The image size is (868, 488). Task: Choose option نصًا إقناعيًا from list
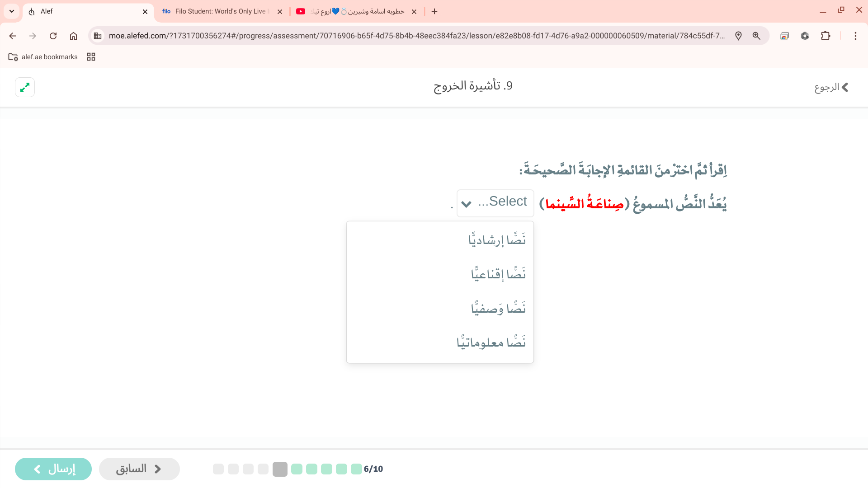click(x=498, y=274)
